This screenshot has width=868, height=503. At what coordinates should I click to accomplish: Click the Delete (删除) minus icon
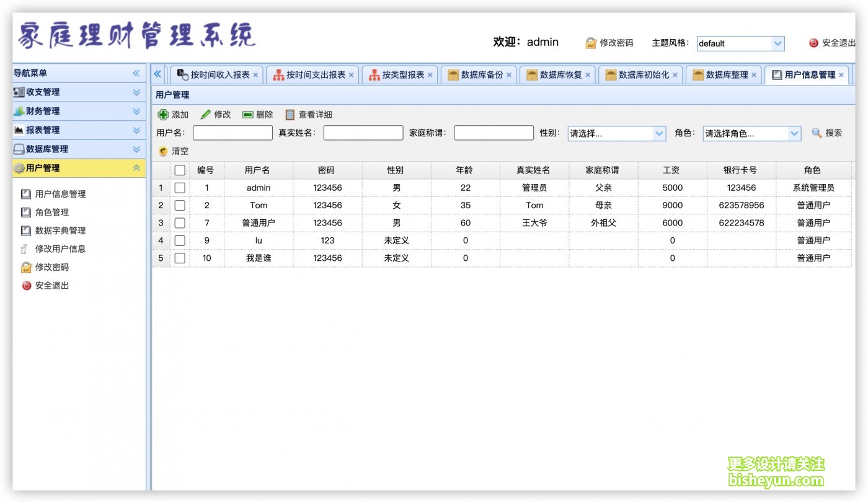[x=247, y=115]
